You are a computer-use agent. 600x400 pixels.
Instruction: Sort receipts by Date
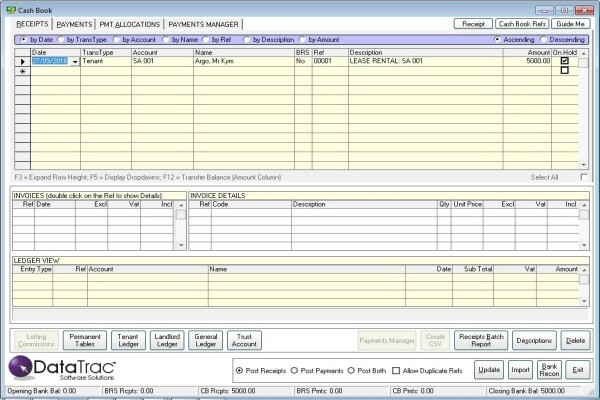[24, 39]
